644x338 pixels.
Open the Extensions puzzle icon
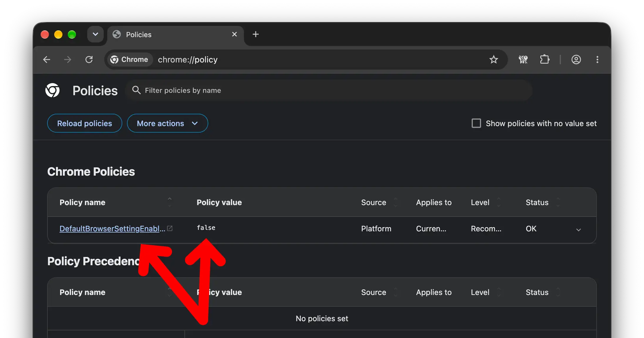point(545,60)
